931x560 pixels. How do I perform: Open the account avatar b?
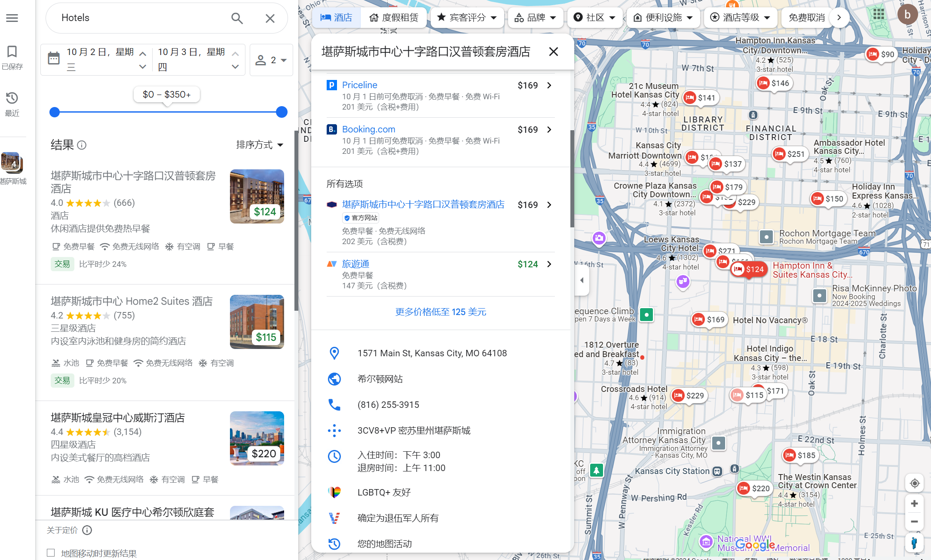(x=907, y=15)
